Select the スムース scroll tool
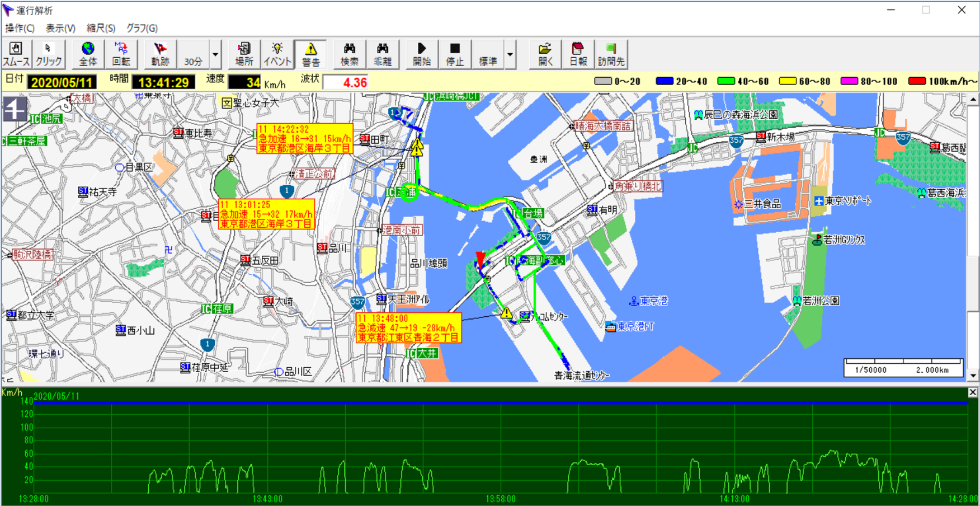Screen dimensions: 980x506 pyautogui.click(x=16, y=54)
